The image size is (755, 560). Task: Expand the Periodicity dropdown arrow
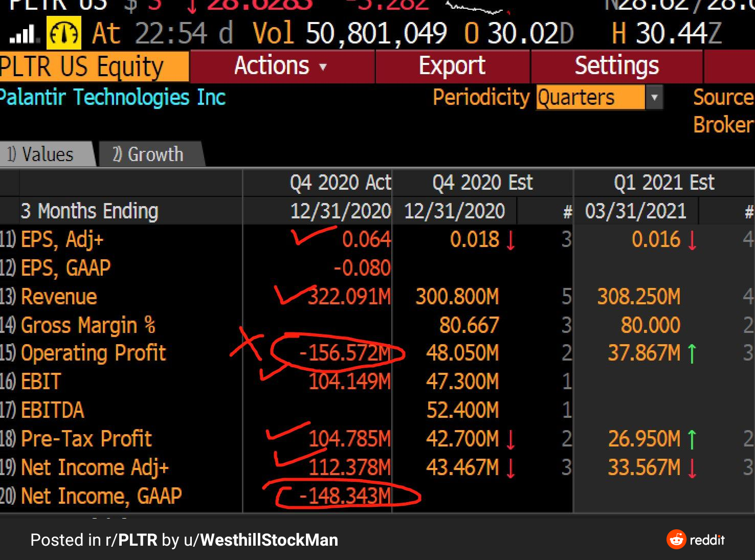point(654,97)
